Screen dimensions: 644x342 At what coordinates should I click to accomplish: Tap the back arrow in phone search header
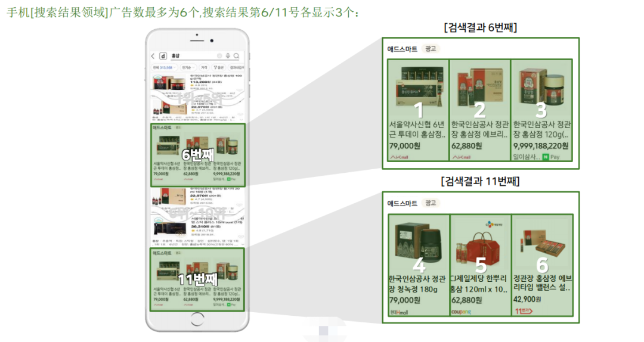[x=153, y=56]
